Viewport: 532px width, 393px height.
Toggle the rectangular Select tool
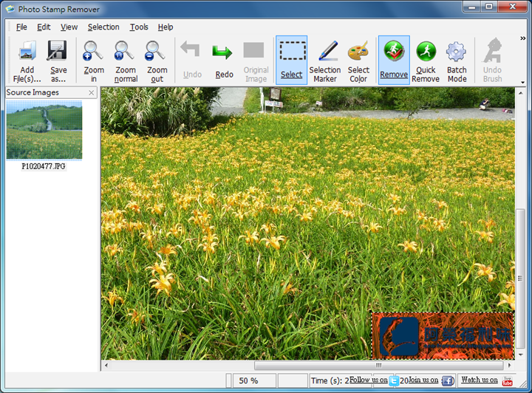[x=292, y=52]
